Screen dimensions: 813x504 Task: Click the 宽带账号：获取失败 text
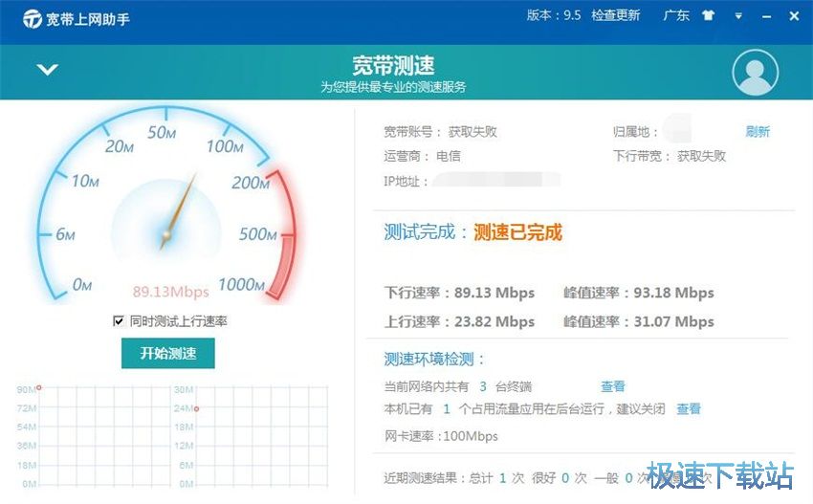[440, 132]
